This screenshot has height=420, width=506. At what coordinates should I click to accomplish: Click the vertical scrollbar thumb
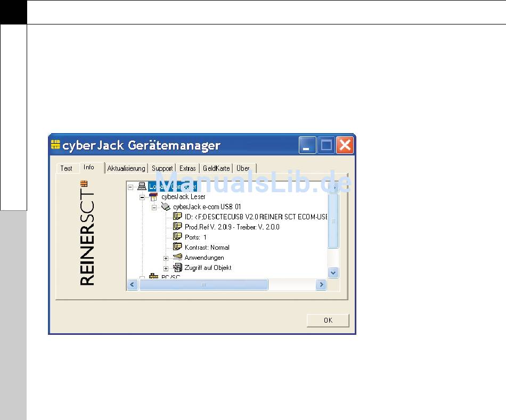pos(333,221)
